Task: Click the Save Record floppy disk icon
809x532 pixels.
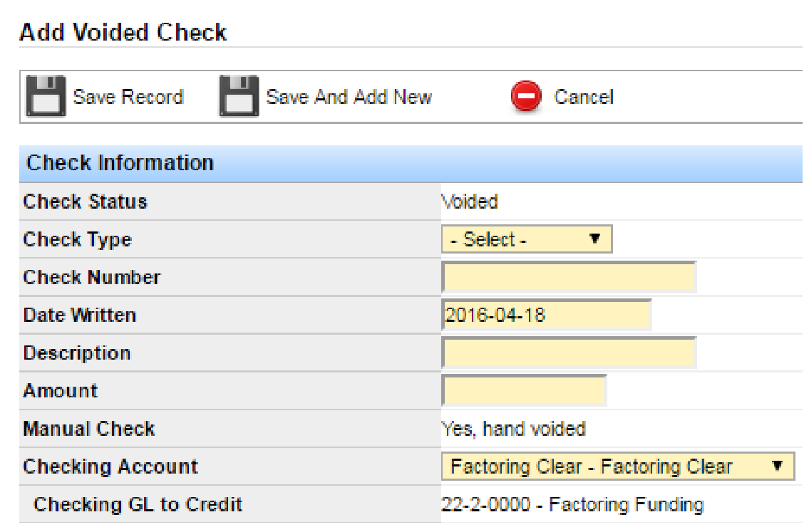Action: tap(46, 96)
